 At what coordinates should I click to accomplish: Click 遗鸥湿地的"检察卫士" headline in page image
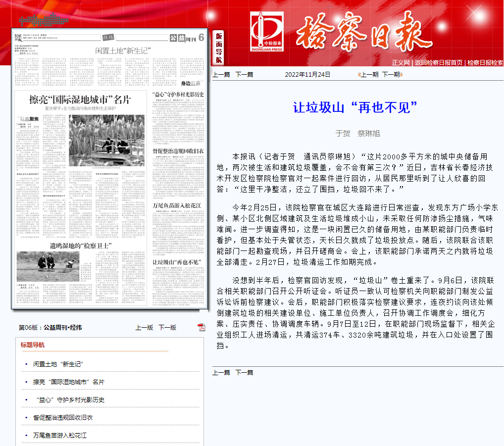pos(80,246)
